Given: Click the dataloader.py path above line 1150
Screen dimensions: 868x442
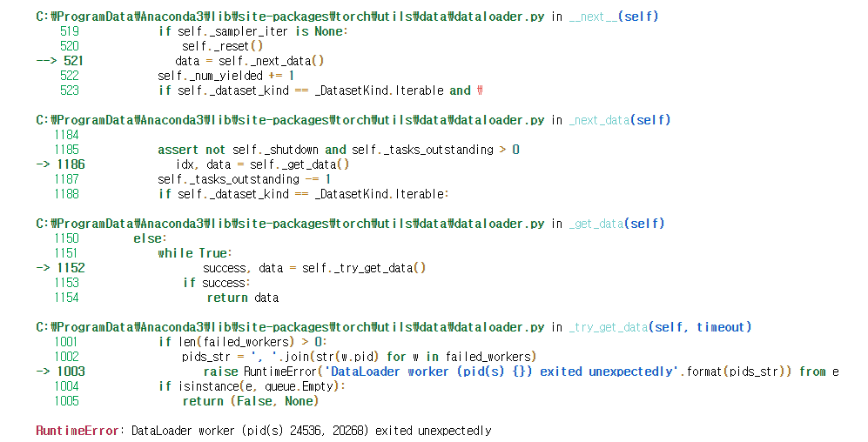Looking at the screenshot, I should pyautogui.click(x=290, y=224).
